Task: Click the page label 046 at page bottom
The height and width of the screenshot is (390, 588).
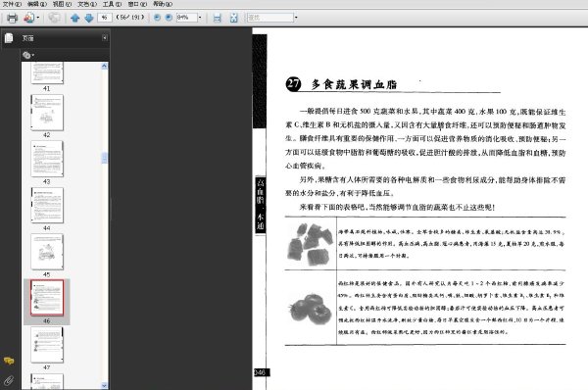Action: coord(261,372)
